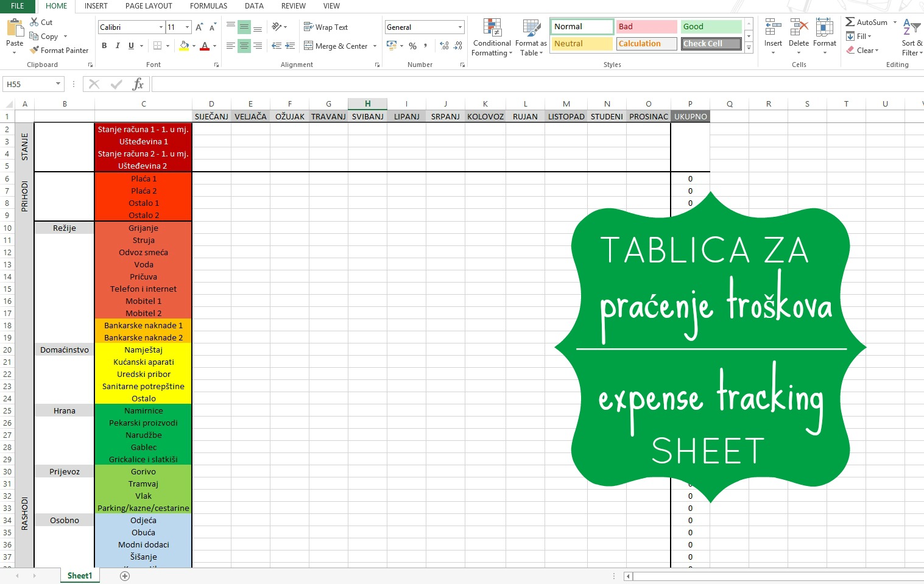Click the Insert Function fx icon
924x584 pixels.
coord(138,83)
